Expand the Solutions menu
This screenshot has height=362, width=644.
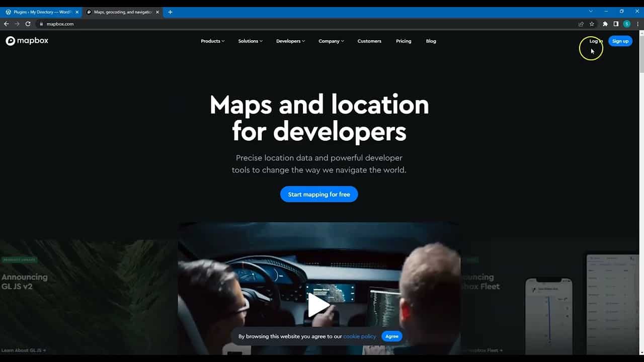(x=250, y=41)
